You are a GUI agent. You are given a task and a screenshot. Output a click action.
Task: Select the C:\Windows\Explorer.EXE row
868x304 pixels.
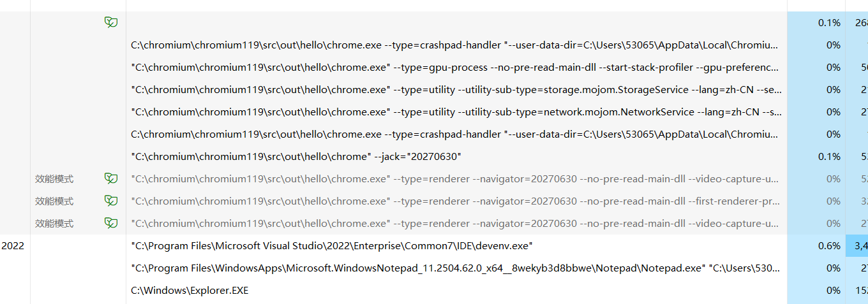tap(190, 290)
